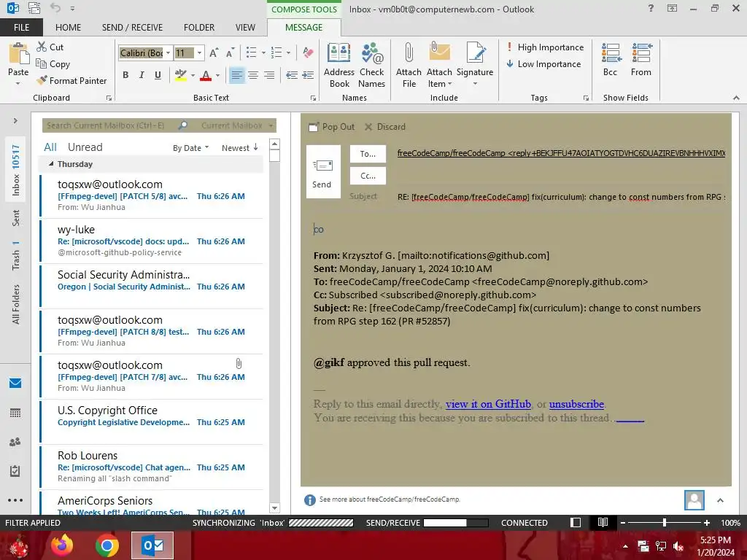Viewport: 747px width, 560px height.
Task: Mark message as Low Importance
Action: click(543, 64)
